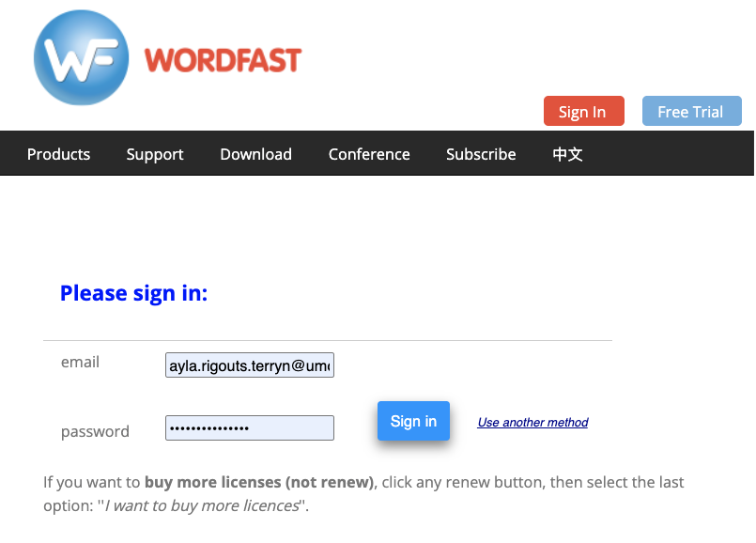
Task: Click the Wordfast WF globe logo
Action: pyautogui.click(x=81, y=57)
